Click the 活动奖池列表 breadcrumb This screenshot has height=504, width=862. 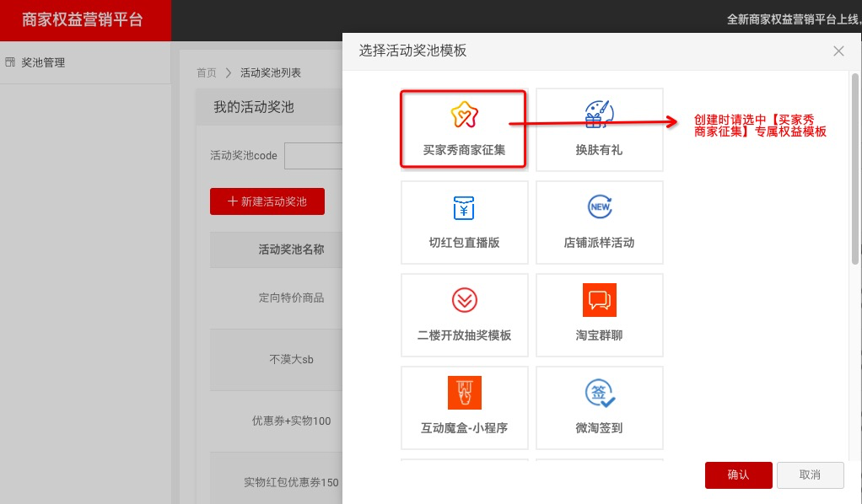coord(271,72)
